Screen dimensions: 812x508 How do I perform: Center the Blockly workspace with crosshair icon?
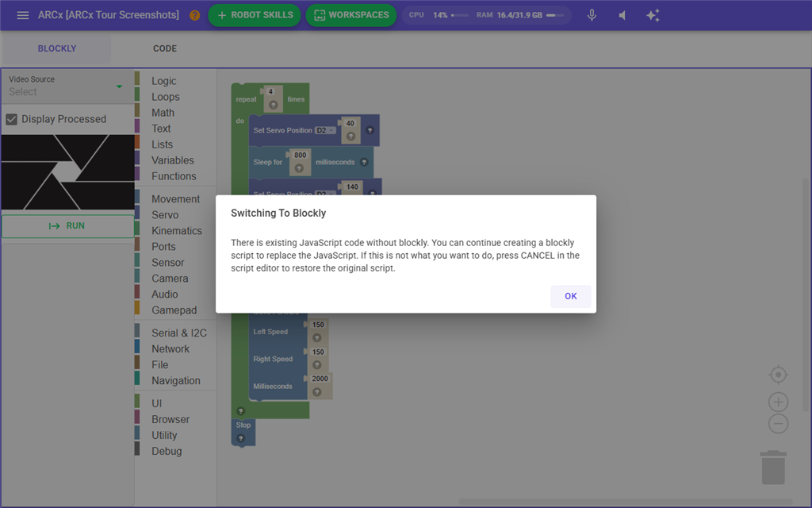click(779, 375)
